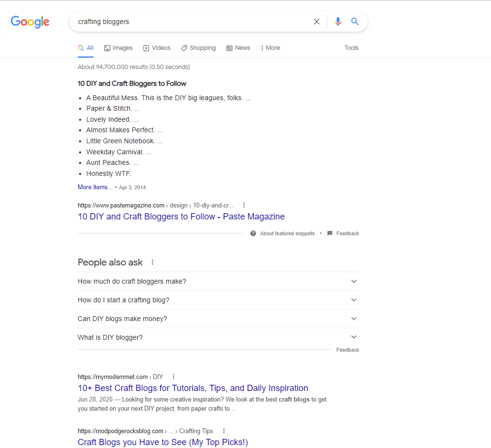
Task: Open the Tools search options
Action: [x=351, y=48]
